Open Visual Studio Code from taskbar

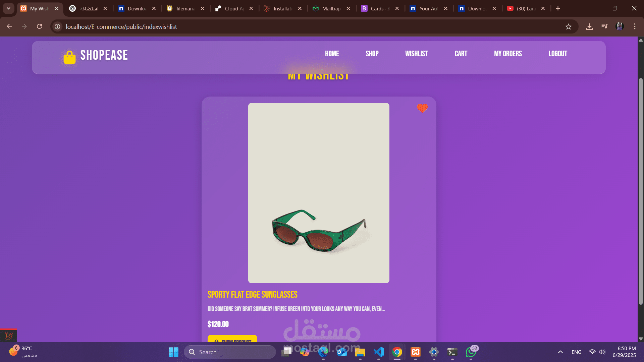(x=379, y=352)
